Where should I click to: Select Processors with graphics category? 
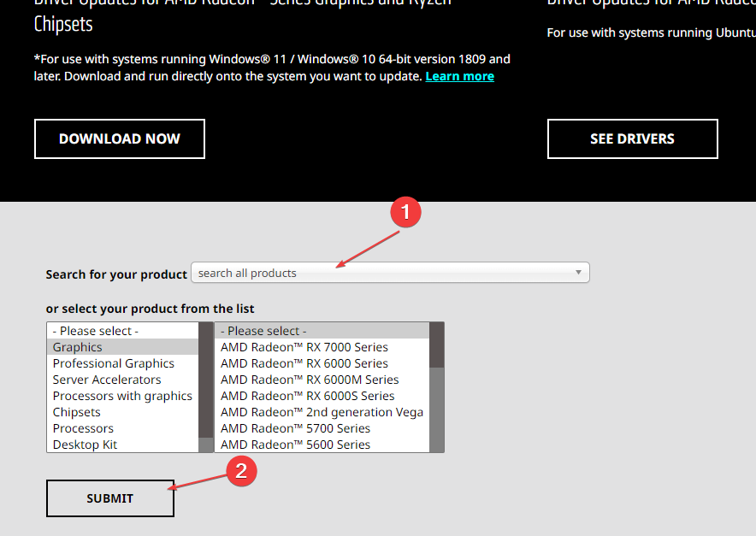pyautogui.click(x=122, y=396)
